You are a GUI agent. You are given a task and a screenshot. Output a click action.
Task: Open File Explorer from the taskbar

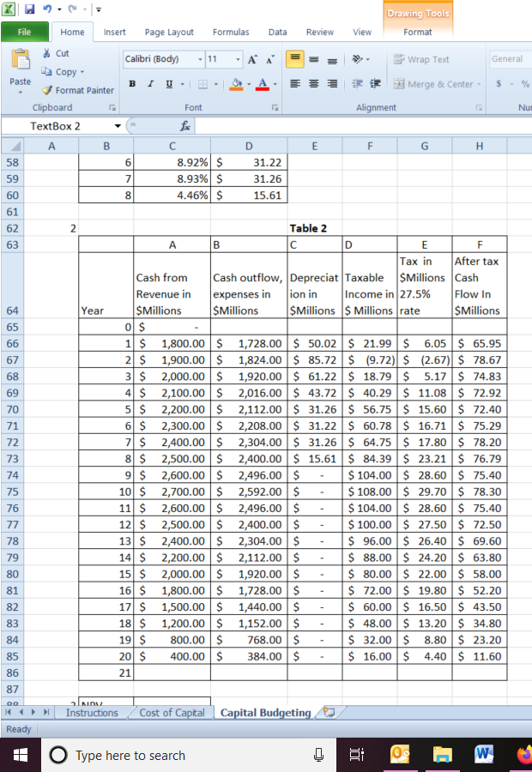pos(443,755)
